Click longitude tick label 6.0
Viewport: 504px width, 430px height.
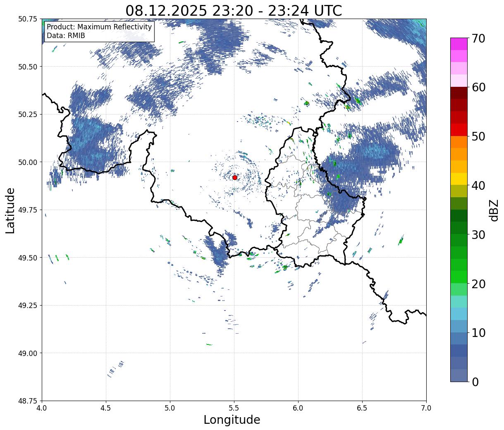pos(298,408)
